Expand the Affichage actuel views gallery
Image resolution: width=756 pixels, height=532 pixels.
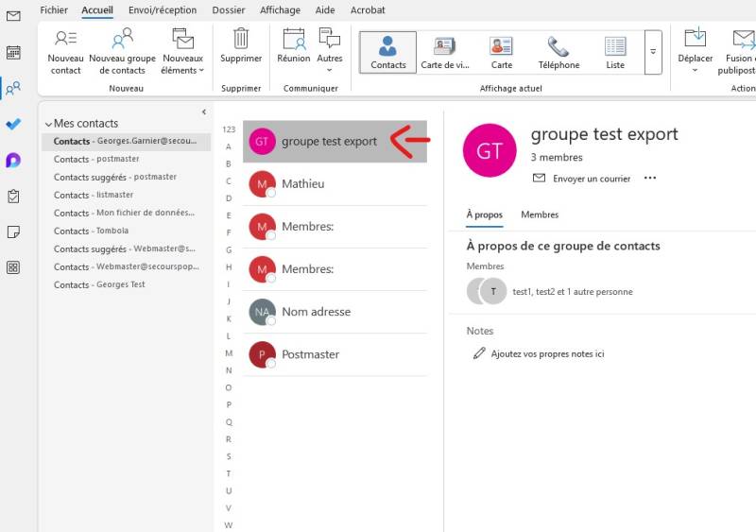point(653,52)
